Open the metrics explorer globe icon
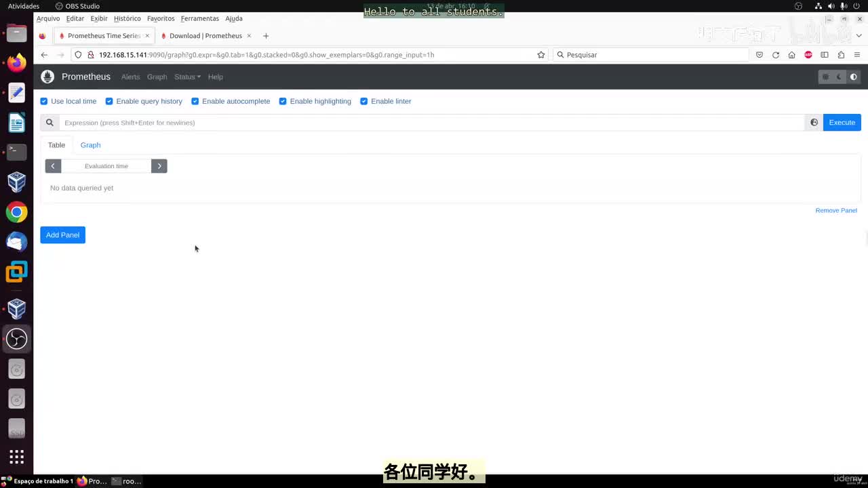The height and width of the screenshot is (488, 868). coord(814,123)
